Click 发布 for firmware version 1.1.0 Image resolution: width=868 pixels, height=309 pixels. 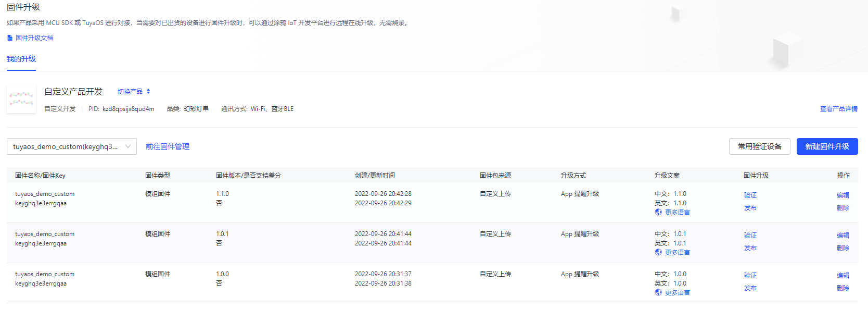pyautogui.click(x=750, y=208)
